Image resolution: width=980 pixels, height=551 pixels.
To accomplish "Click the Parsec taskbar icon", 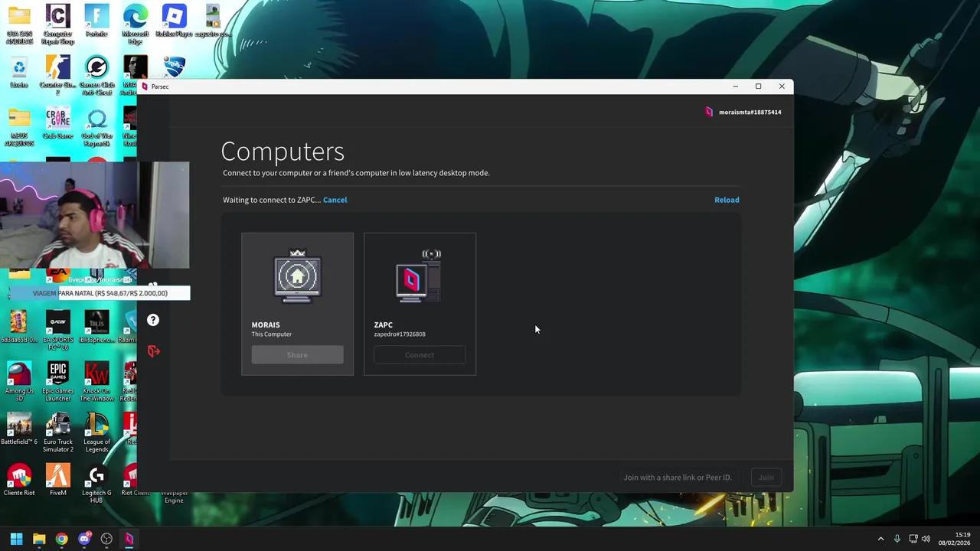I will tap(129, 539).
